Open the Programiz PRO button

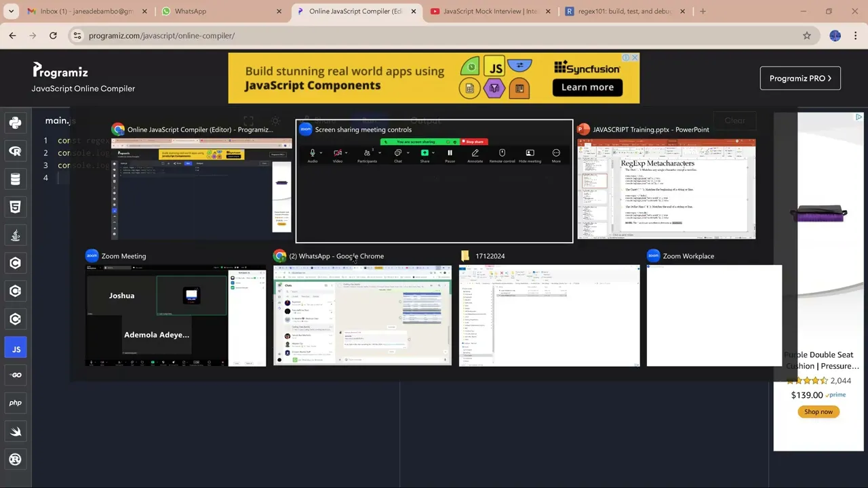pyautogui.click(x=800, y=78)
